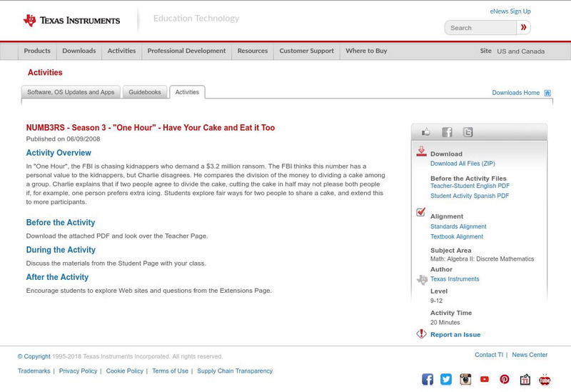Open the footer Instagram camera icon
Image resolution: width=571 pixels, height=392 pixels.
pos(465,379)
